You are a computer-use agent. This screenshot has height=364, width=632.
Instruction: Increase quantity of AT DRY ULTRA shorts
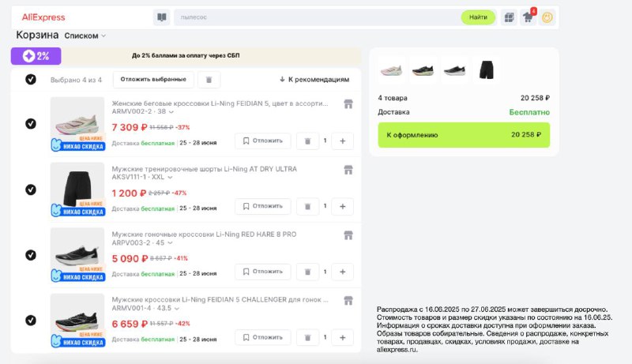343,206
